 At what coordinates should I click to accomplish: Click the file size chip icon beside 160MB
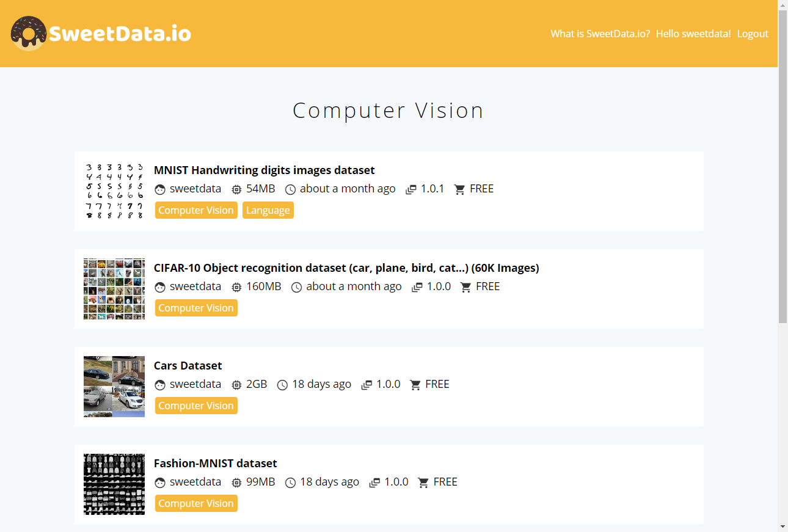pyautogui.click(x=237, y=287)
